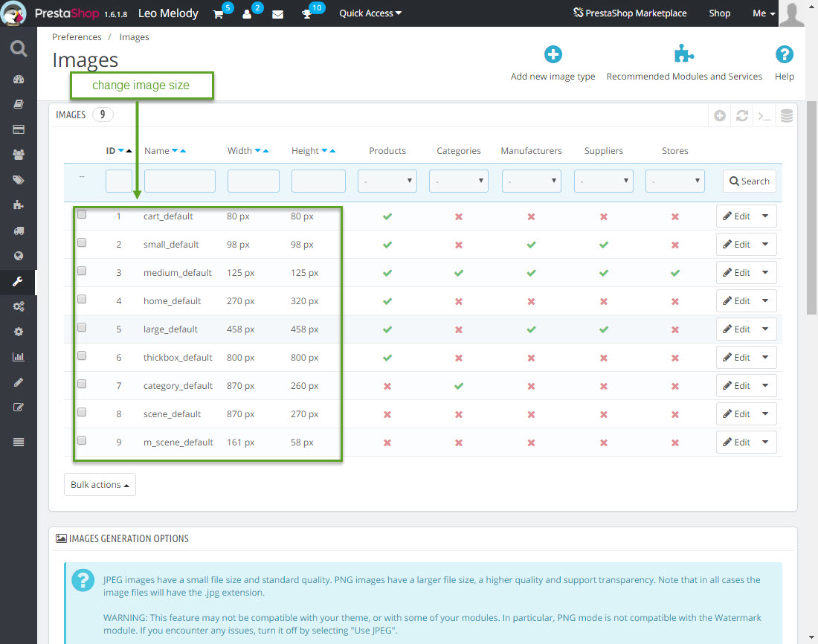Expand the Quick Access menu
This screenshot has height=644, width=818.
[x=370, y=13]
